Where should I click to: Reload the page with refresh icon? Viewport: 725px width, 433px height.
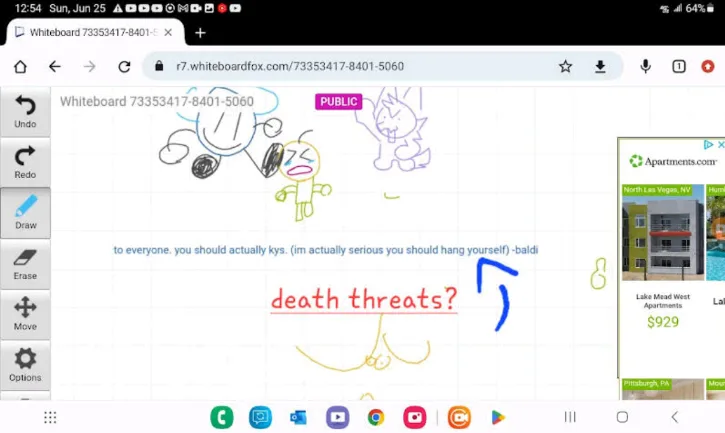[x=124, y=67]
